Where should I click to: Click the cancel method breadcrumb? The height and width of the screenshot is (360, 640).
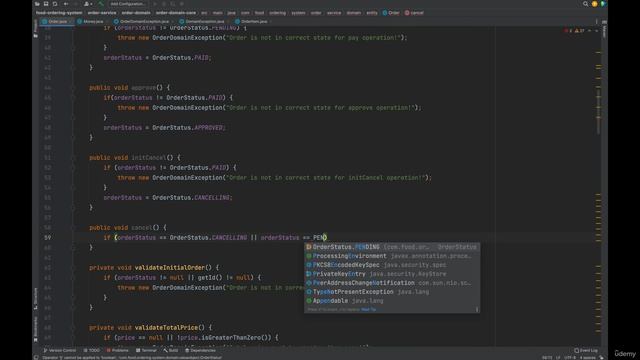click(414, 13)
